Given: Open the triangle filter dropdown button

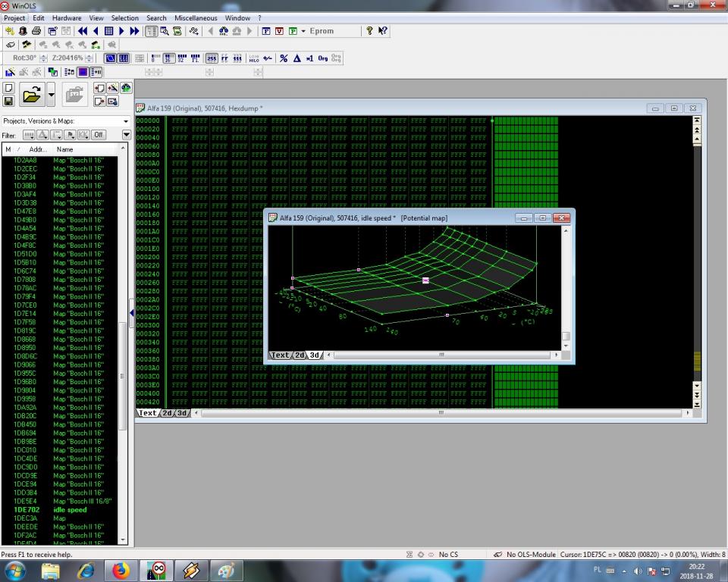Looking at the screenshot, I should [x=42, y=135].
